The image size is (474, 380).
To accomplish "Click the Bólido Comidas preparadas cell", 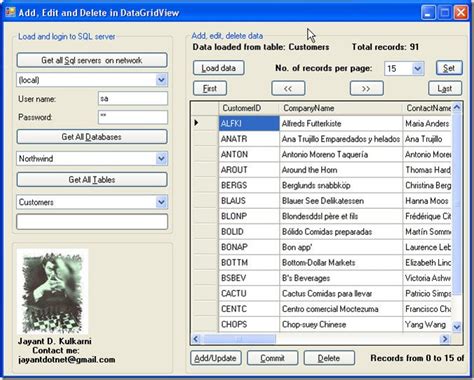I will pyautogui.click(x=341, y=232).
